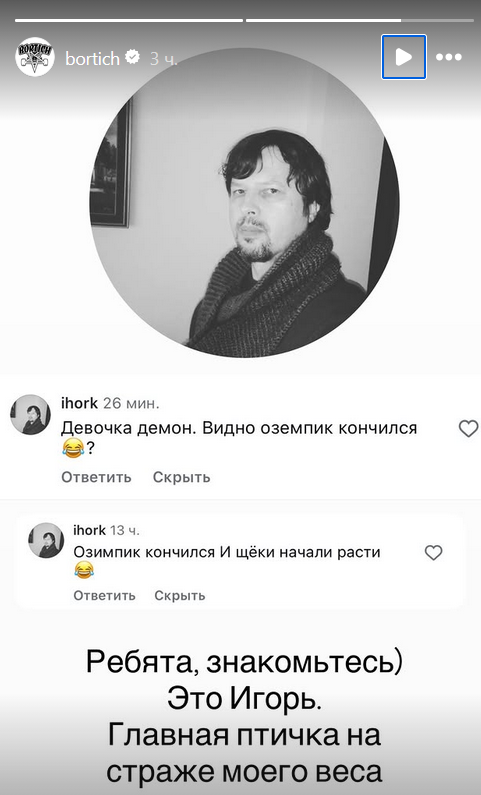Open the bortich username link
481x795 pixels.
tap(92, 59)
